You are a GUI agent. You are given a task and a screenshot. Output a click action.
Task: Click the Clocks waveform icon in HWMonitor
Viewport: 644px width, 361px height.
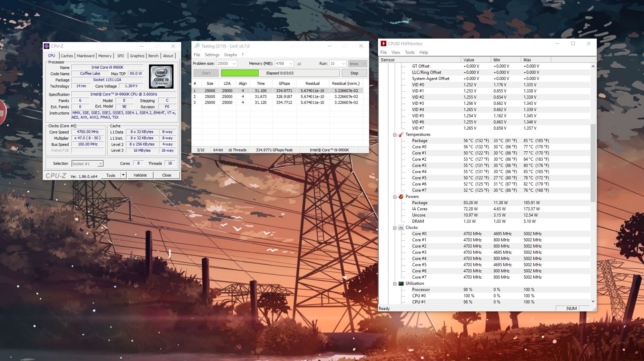(401, 228)
